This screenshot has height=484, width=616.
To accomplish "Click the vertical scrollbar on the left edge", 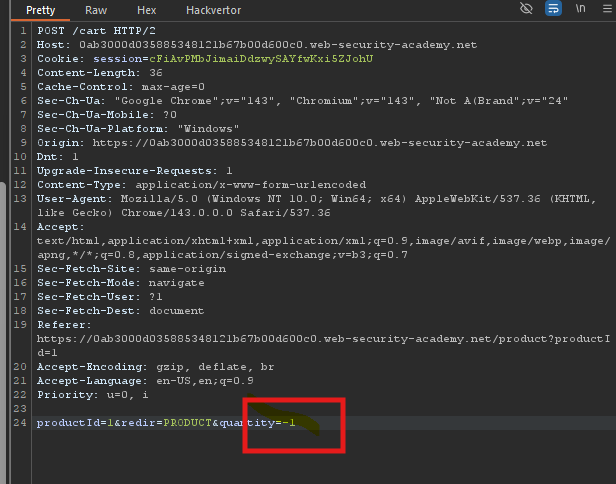I will coord(3,333).
